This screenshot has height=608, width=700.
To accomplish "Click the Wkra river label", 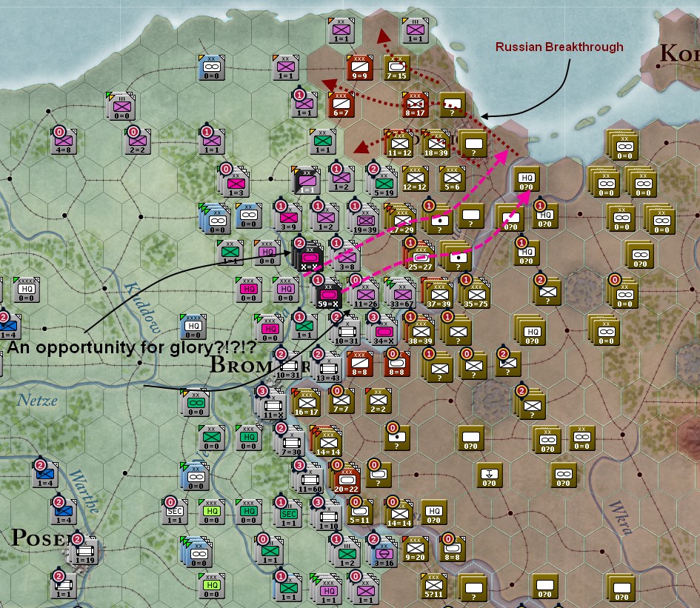I will tap(621, 518).
